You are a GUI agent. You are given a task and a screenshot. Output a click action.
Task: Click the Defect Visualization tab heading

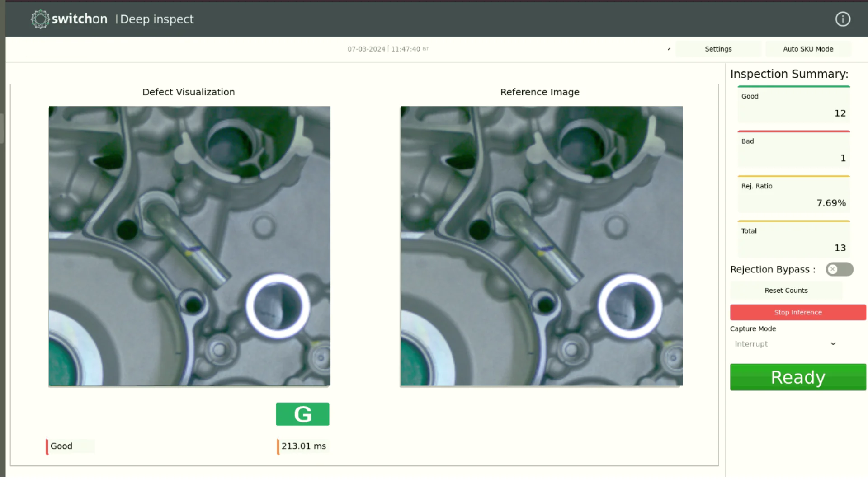pos(189,92)
